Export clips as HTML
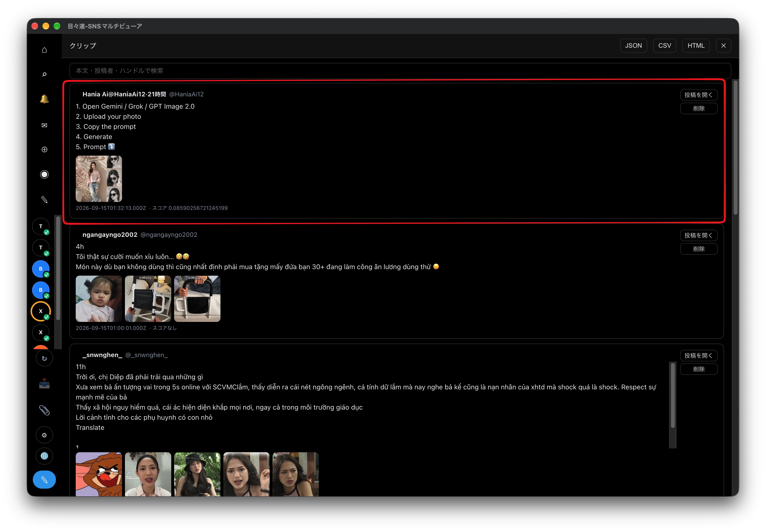 click(696, 46)
